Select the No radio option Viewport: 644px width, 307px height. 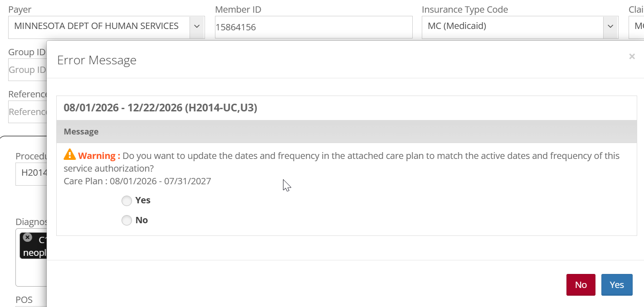pyautogui.click(x=127, y=221)
